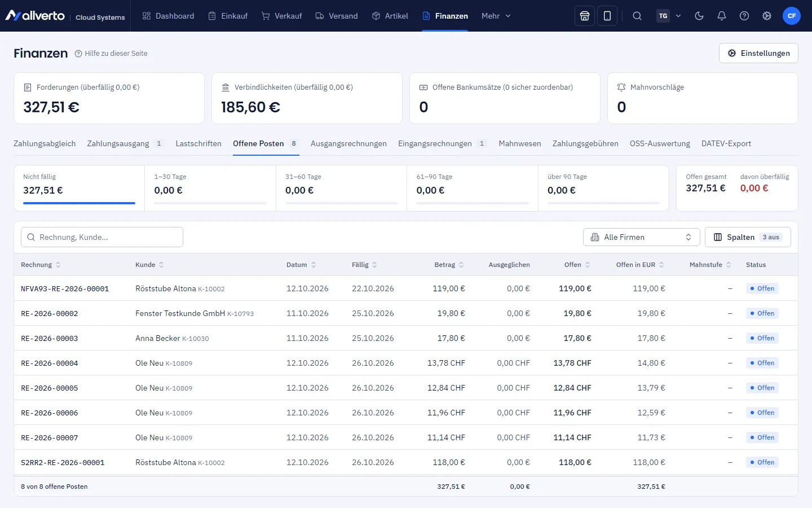812x508 pixels.
Task: Sort table by Offen in EUR column
Action: [x=640, y=265]
